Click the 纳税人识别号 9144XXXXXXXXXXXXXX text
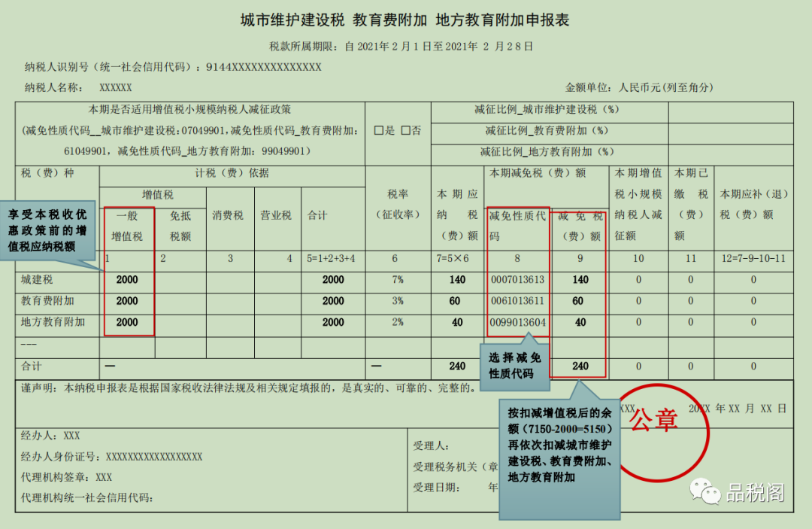The height and width of the screenshot is (529, 812). 173,68
